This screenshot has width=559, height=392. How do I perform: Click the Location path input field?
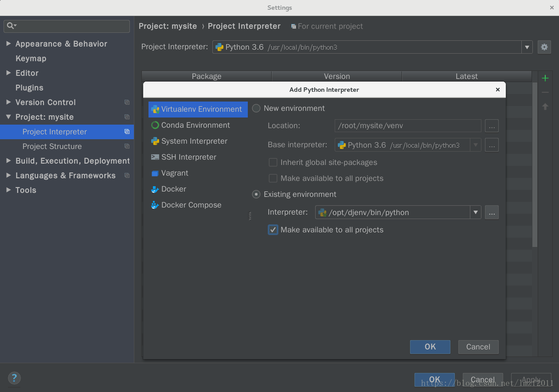[408, 125]
